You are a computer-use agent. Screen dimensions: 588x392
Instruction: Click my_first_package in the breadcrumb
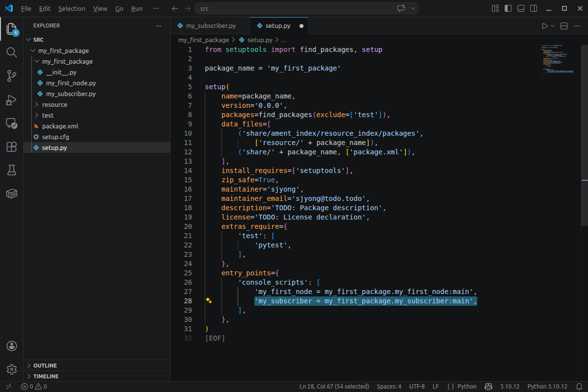tap(203, 40)
